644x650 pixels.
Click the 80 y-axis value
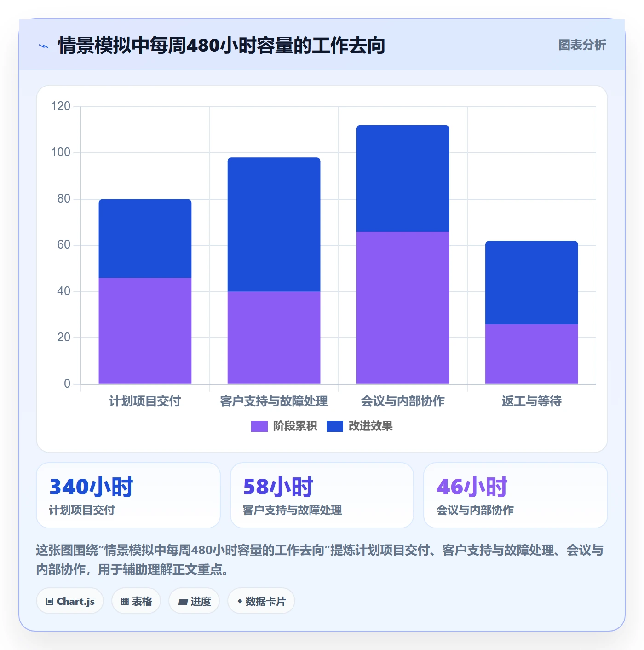(x=64, y=199)
